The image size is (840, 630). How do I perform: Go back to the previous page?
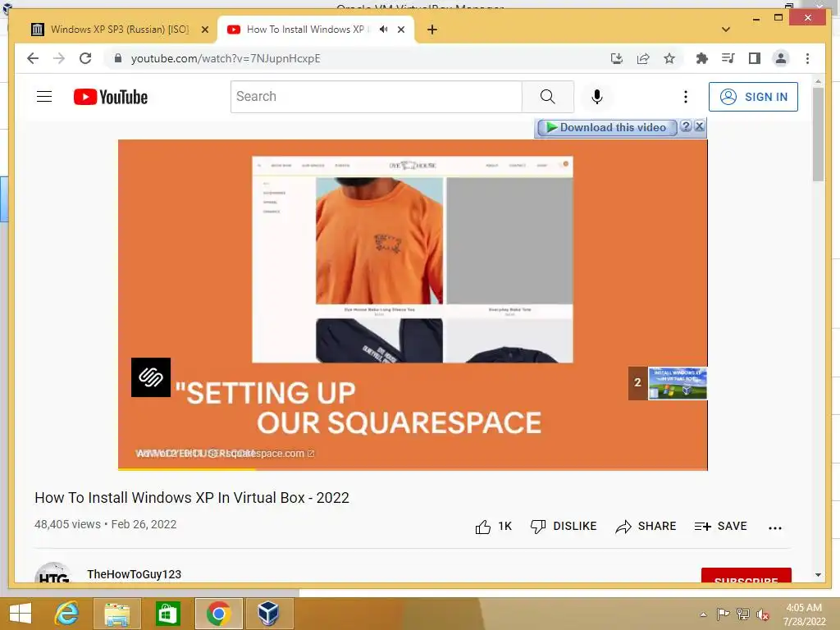click(33, 58)
